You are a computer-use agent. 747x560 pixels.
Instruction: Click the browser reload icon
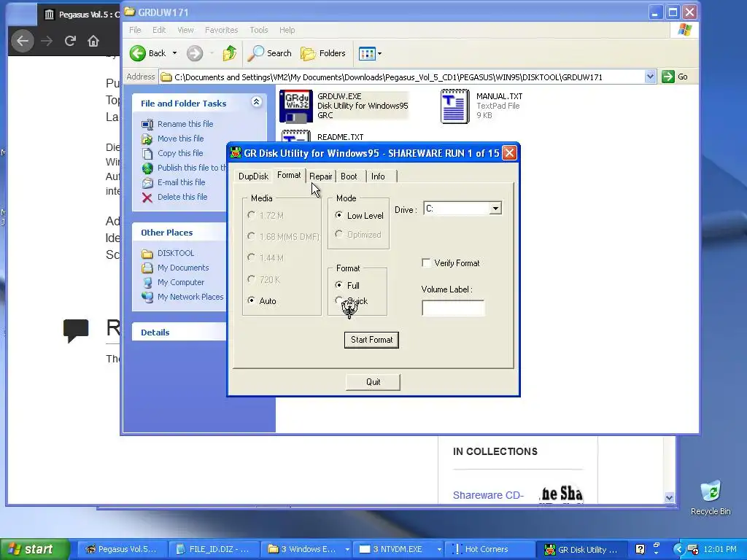click(70, 41)
